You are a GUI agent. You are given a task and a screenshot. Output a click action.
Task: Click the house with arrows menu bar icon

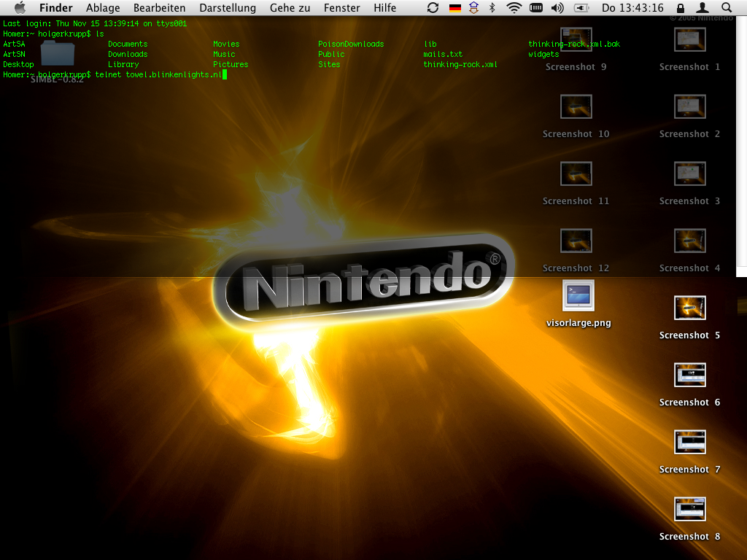[473, 7]
